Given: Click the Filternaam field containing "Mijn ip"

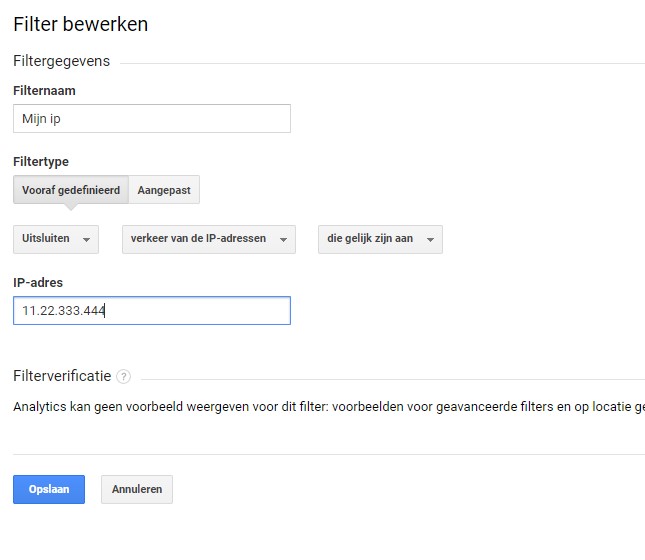Looking at the screenshot, I should 152,119.
